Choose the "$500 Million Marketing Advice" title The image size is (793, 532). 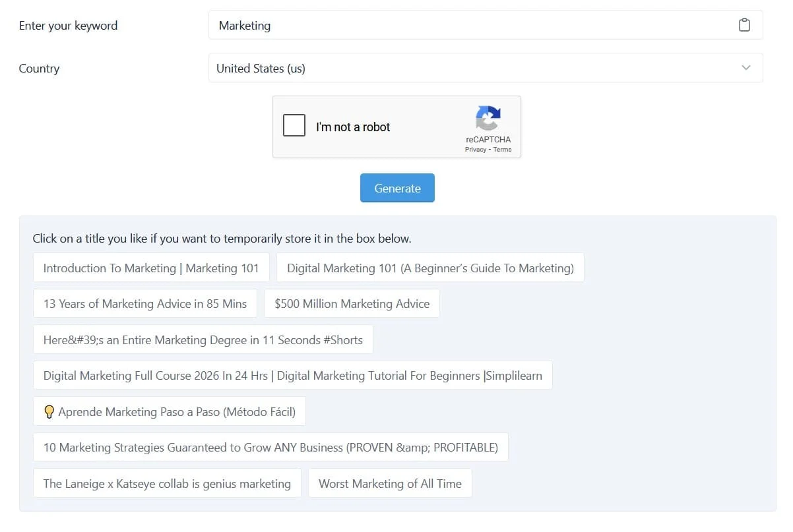coord(351,303)
